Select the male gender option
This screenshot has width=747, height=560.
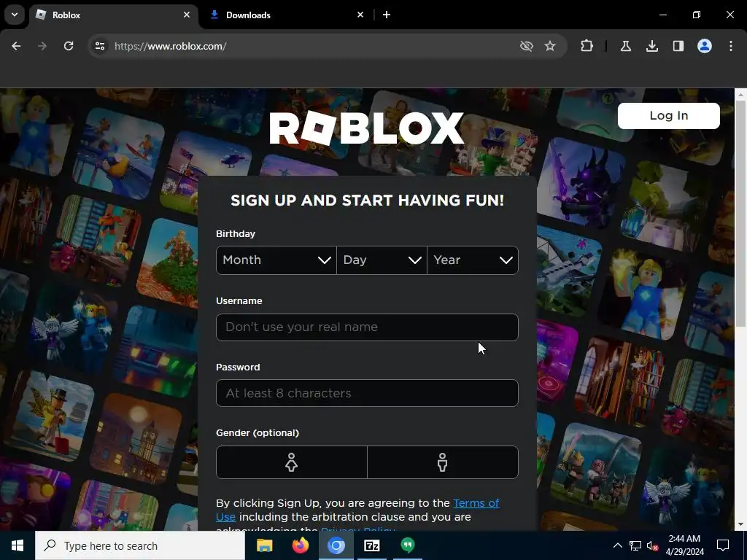(x=443, y=462)
